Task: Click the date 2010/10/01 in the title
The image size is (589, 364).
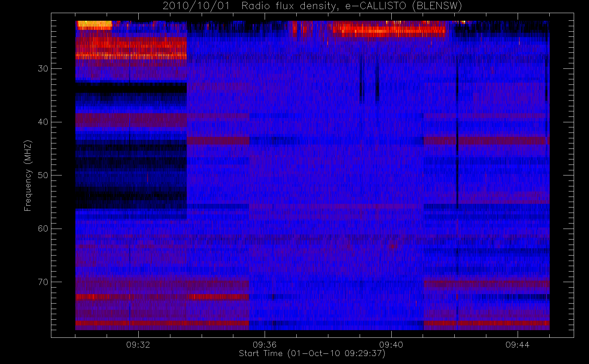Action: [x=196, y=6]
